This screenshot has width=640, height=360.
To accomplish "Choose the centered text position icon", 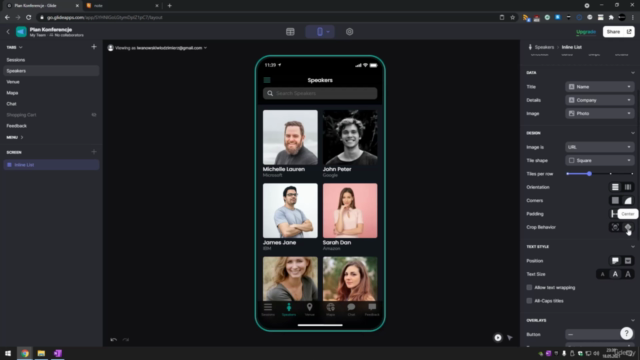I will 628,261.
